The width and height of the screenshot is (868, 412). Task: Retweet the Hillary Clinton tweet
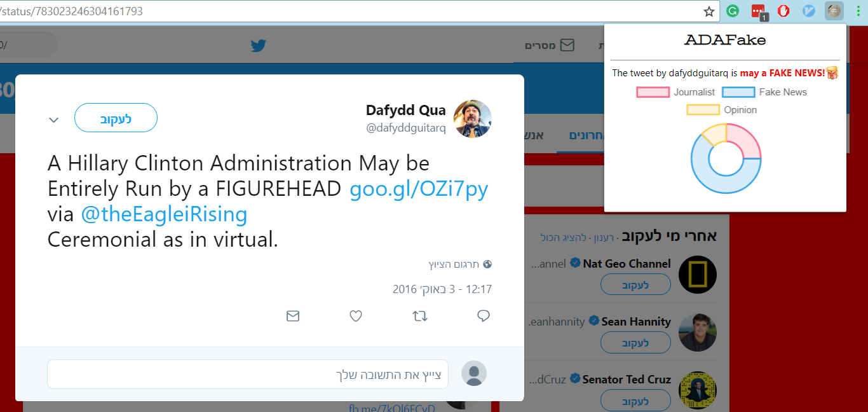420,316
